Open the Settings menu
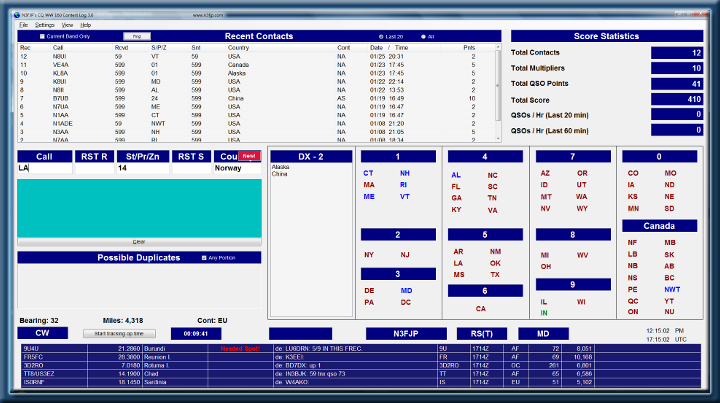 (x=45, y=24)
